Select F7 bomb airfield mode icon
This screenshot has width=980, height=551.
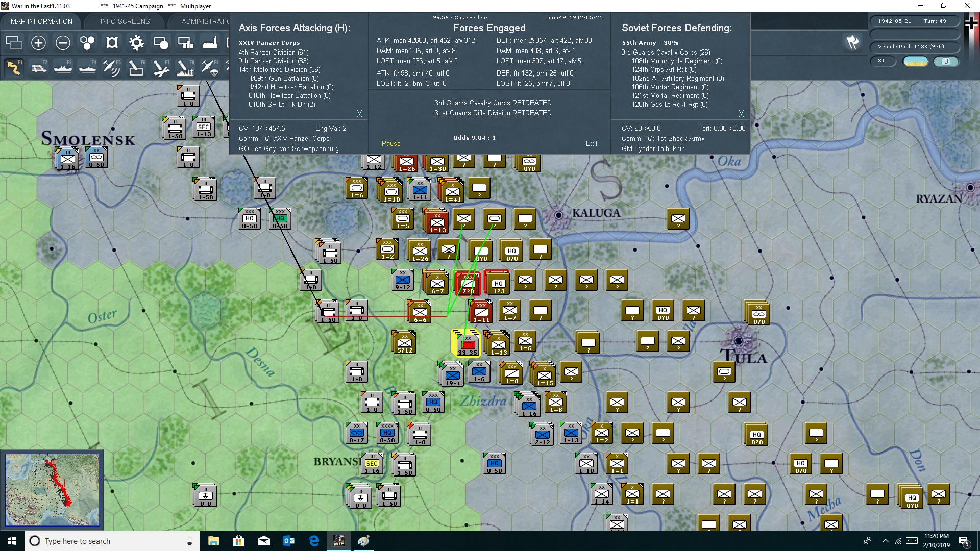pos(160,68)
